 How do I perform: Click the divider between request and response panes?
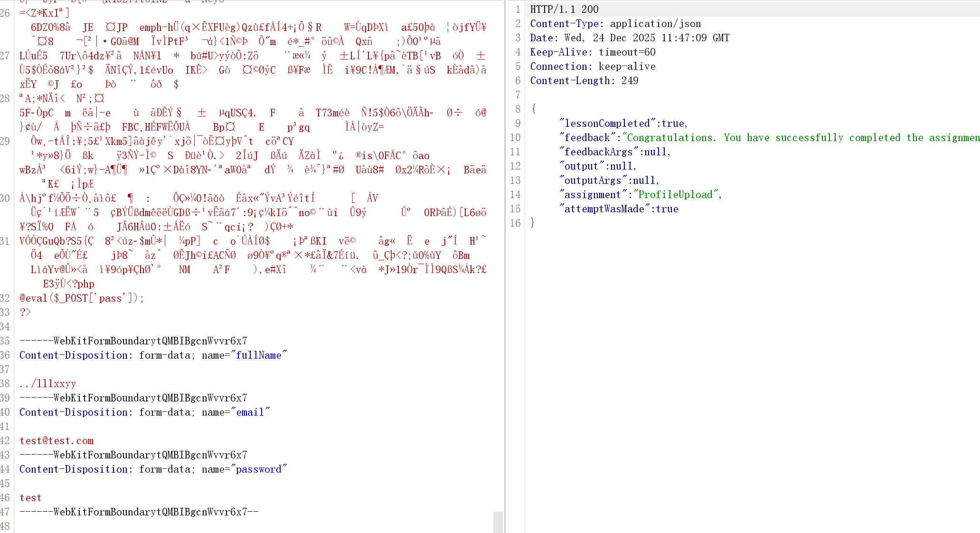(505, 266)
